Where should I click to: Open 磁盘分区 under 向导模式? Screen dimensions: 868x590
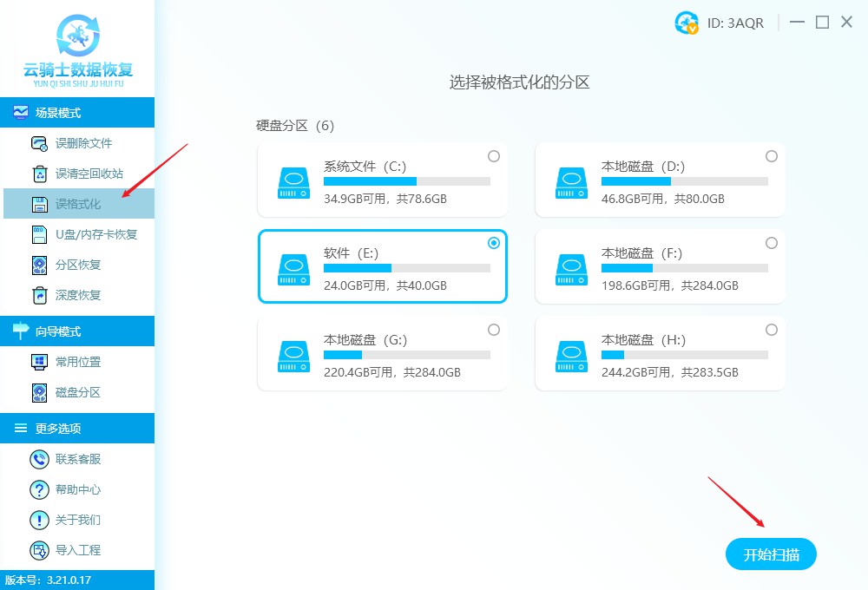pyautogui.click(x=79, y=392)
